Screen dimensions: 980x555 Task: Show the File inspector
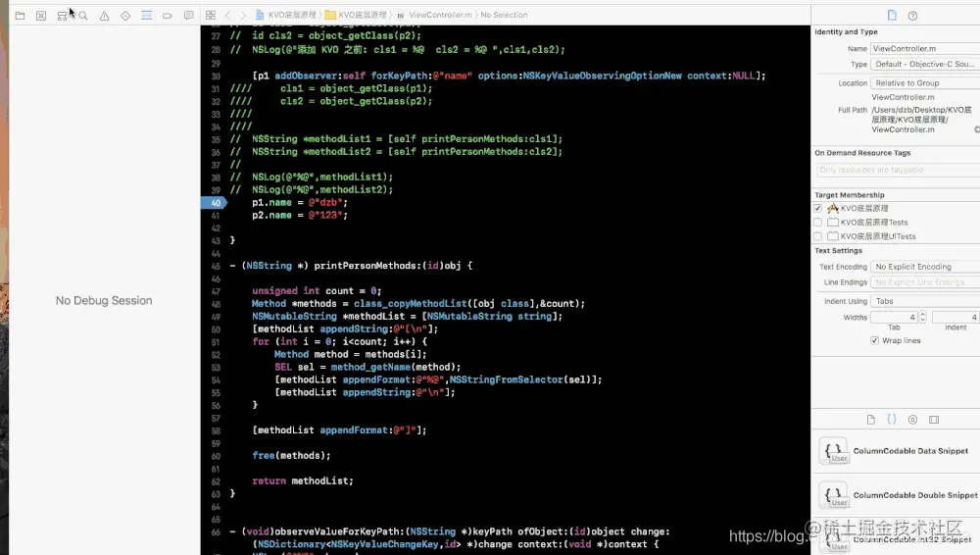(892, 16)
